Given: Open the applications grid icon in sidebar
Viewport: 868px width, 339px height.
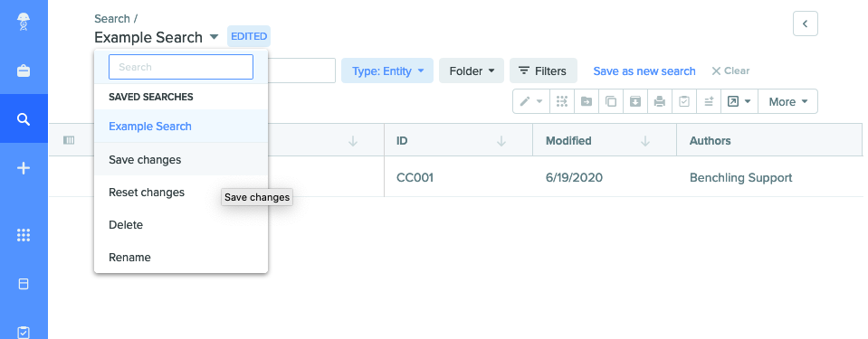Looking at the screenshot, I should tap(24, 235).
